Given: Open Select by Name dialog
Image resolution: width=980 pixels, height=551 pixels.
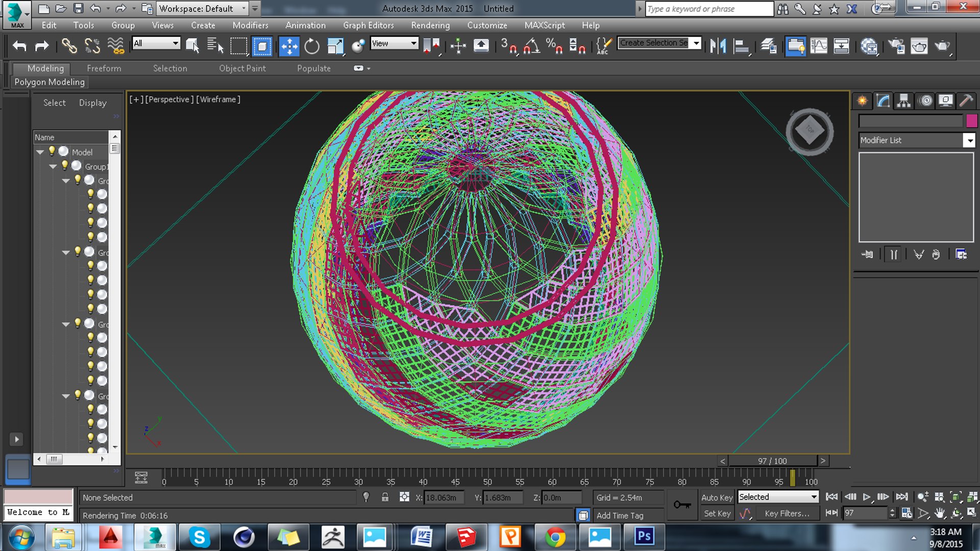Looking at the screenshot, I should coord(215,46).
